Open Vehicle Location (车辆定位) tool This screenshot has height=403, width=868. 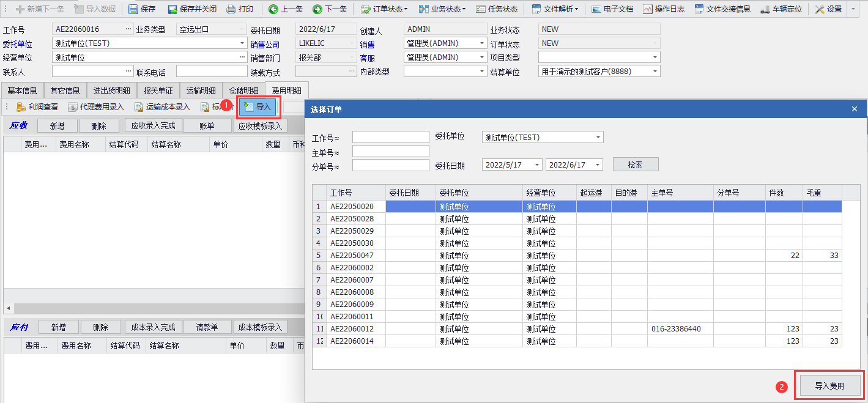[x=781, y=9]
